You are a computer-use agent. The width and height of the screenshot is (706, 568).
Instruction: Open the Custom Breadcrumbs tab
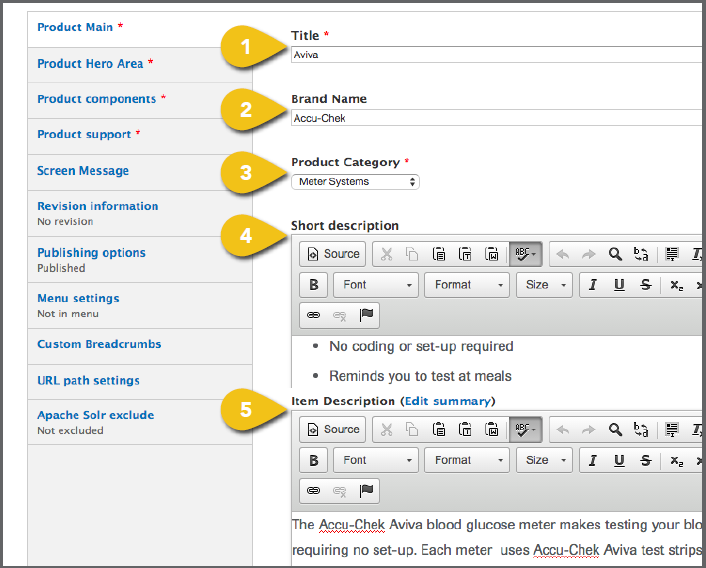(140, 346)
